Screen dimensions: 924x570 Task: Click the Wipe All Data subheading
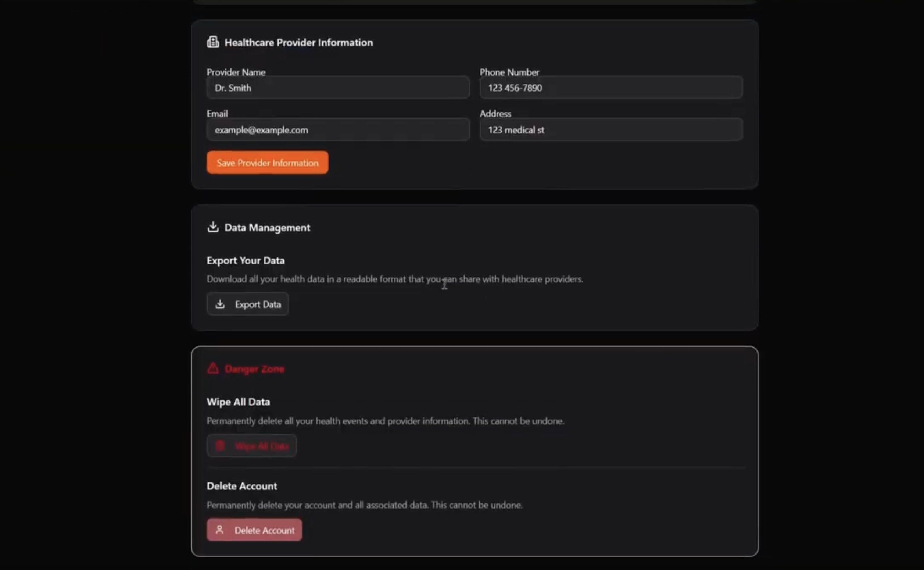(238, 402)
